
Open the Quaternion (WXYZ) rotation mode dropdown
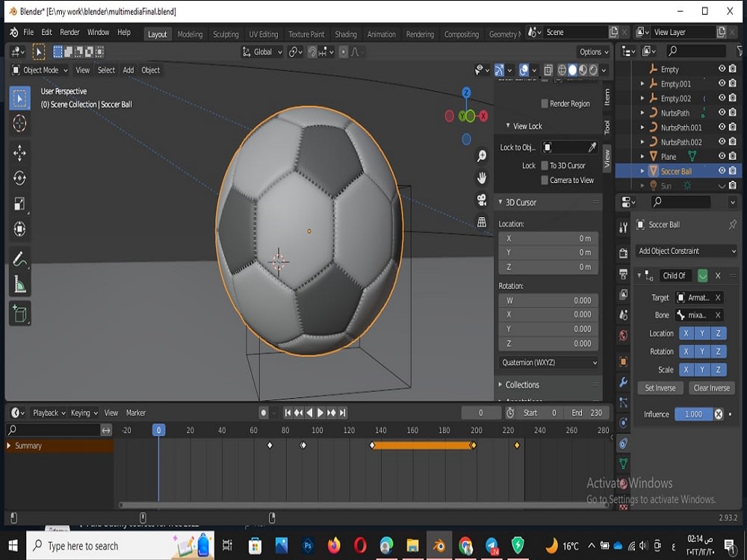pyautogui.click(x=548, y=362)
